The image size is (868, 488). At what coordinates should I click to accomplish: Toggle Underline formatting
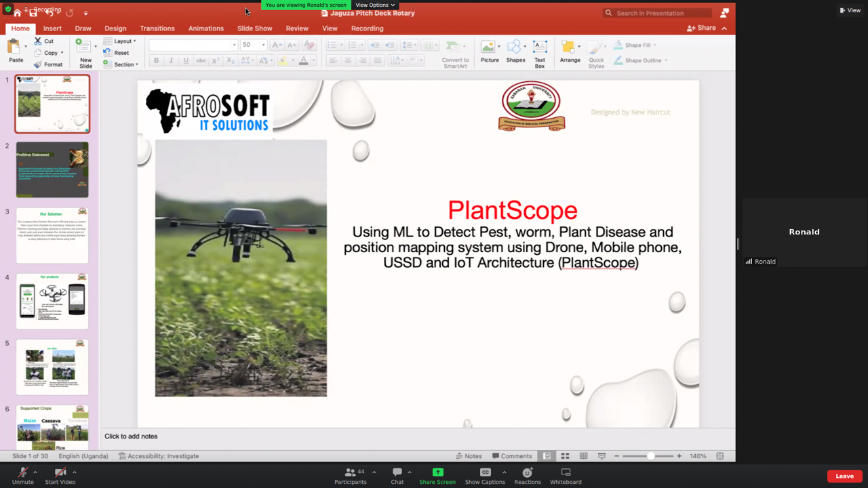(x=186, y=60)
